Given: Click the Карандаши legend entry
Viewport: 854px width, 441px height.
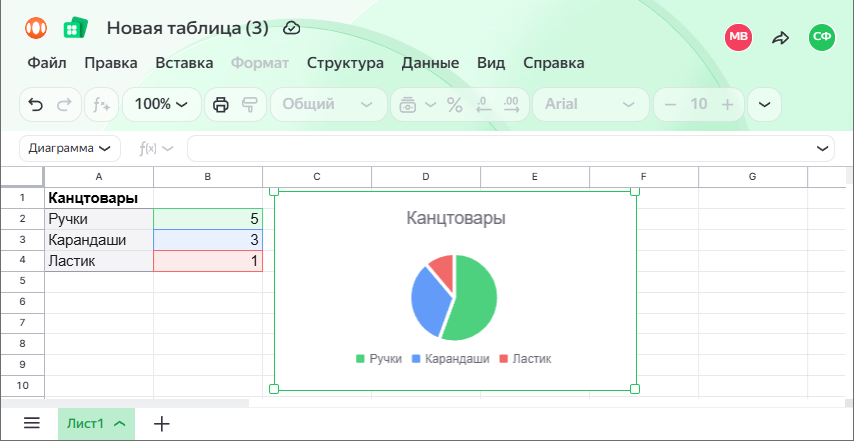Looking at the screenshot, I should click(451, 359).
